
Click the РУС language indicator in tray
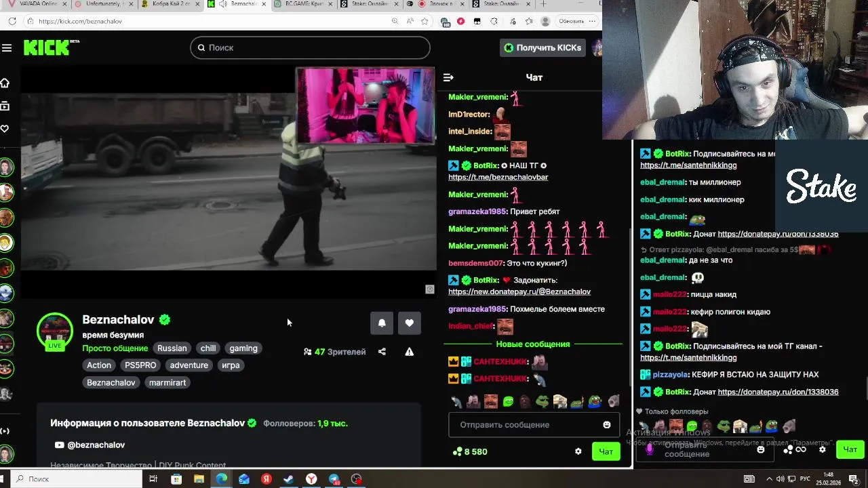click(806, 479)
